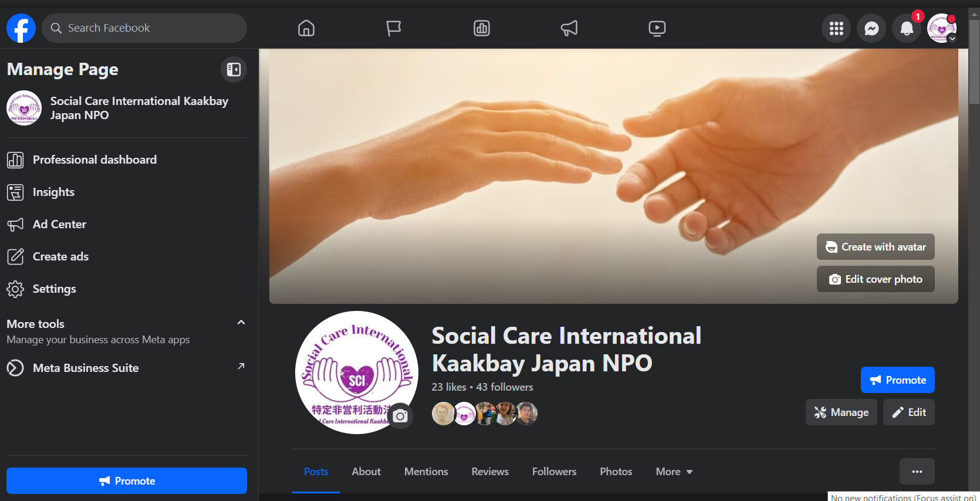
Task: Open the page profile picture
Action: (357, 373)
